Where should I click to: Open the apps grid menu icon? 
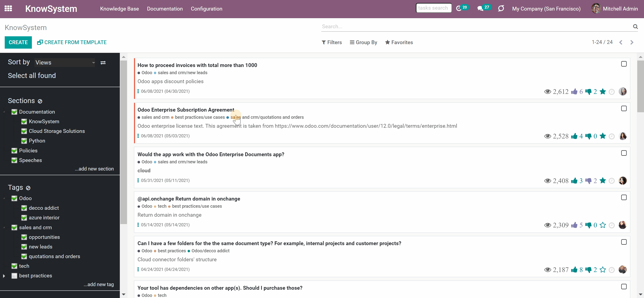8,9
